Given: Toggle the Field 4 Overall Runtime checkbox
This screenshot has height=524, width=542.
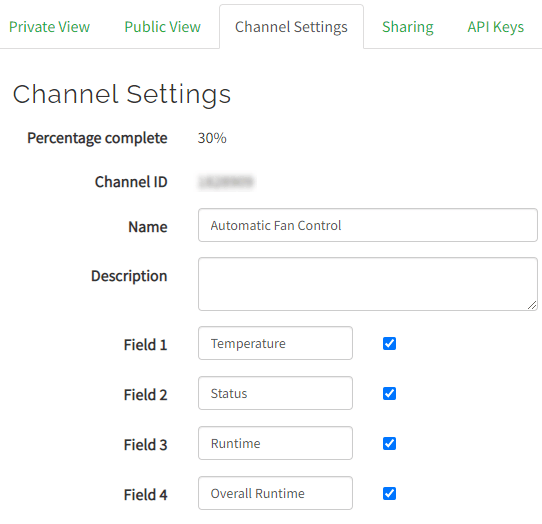Looking at the screenshot, I should pyautogui.click(x=389, y=493).
